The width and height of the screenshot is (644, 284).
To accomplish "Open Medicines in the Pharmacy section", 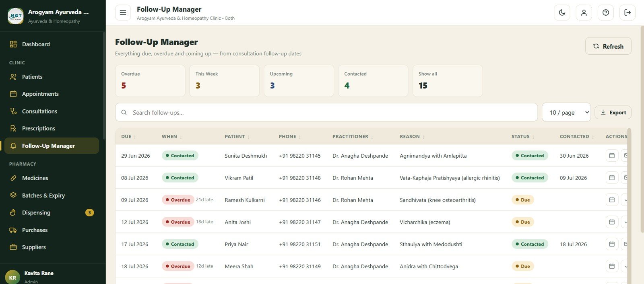I will [52, 178].
